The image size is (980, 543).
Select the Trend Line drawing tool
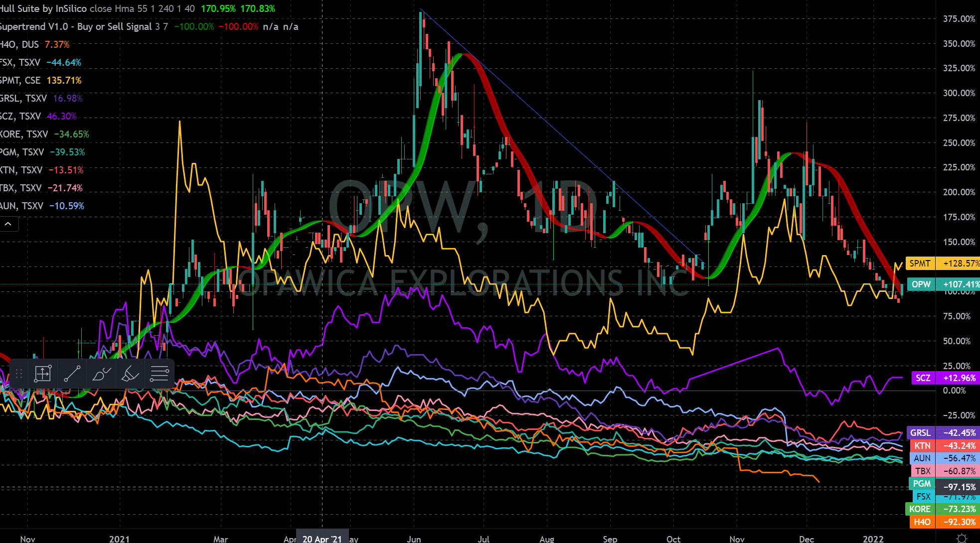(x=72, y=373)
